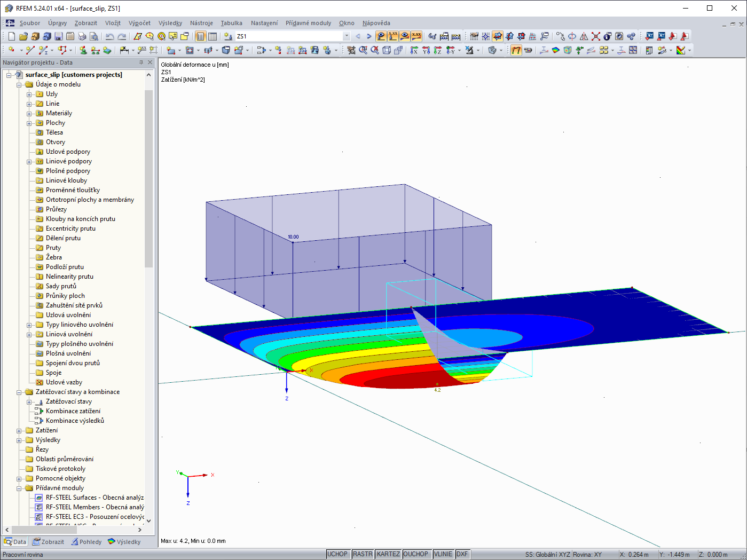The width and height of the screenshot is (747, 560).
Task: Toggle the show result values button
Action: click(x=416, y=36)
